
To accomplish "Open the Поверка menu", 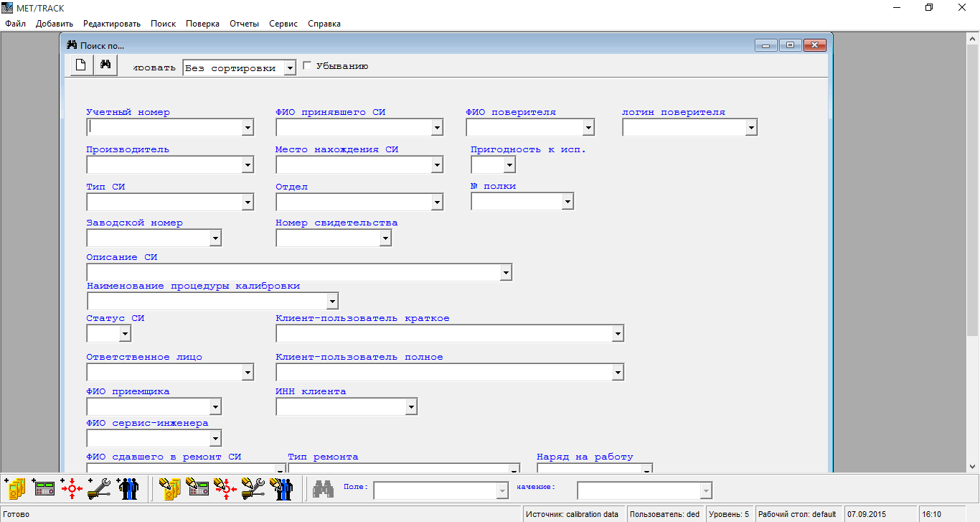I will click(202, 24).
